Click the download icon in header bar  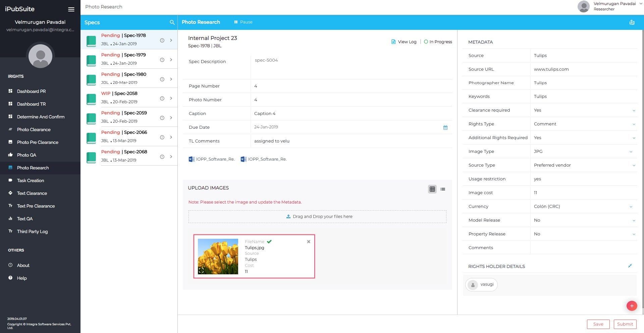pos(632,22)
